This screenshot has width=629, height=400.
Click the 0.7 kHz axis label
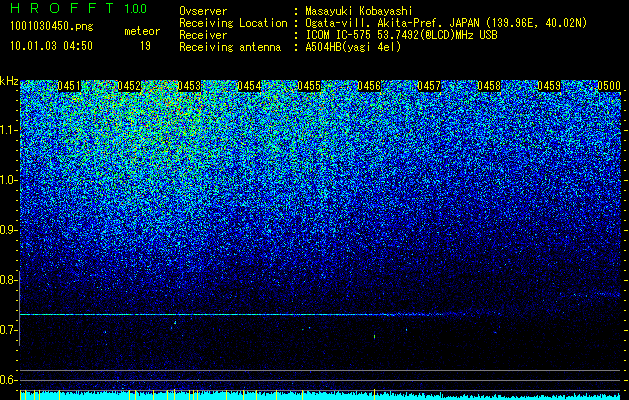pyautogui.click(x=8, y=330)
